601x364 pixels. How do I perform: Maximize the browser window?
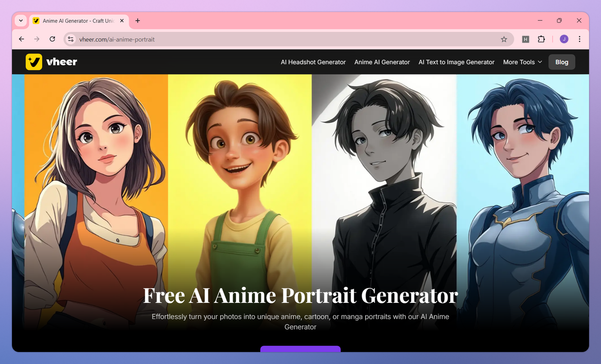pos(559,21)
